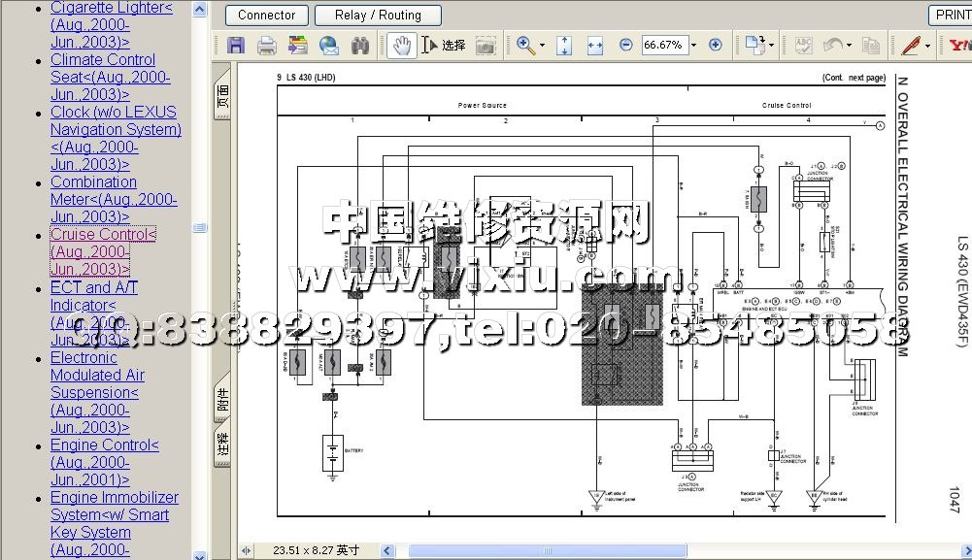Click the Spell check ABC icon

coord(804,46)
